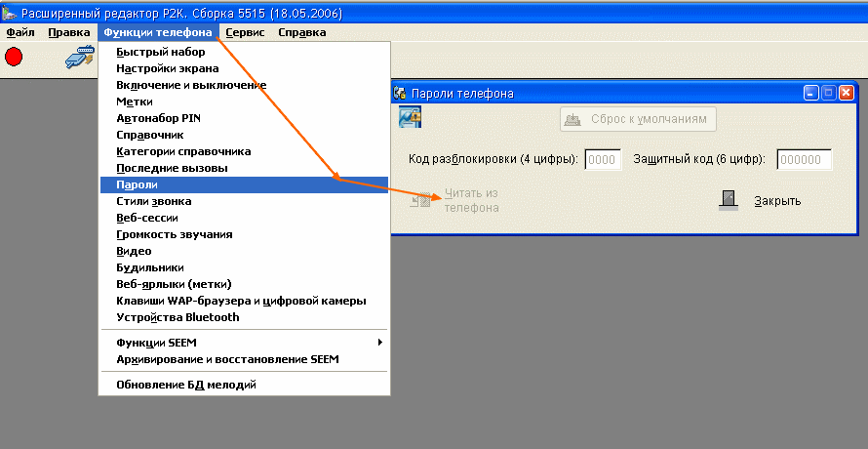Click the door icon beside Закрыть

(729, 200)
